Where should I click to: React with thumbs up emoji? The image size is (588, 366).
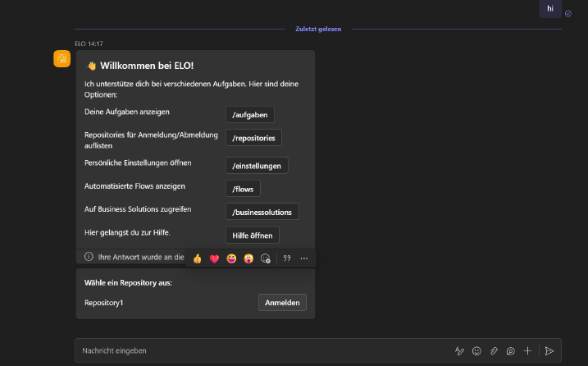pos(198,258)
